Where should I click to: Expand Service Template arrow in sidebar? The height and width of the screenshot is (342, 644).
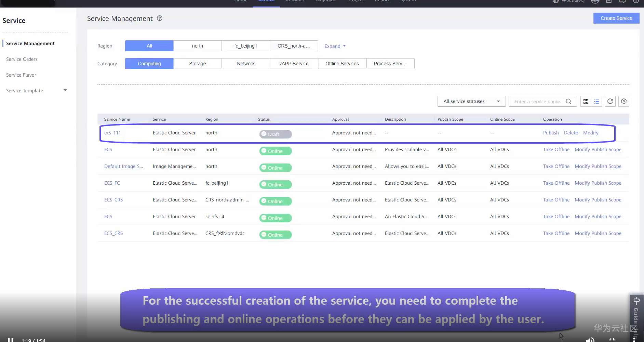coord(65,90)
